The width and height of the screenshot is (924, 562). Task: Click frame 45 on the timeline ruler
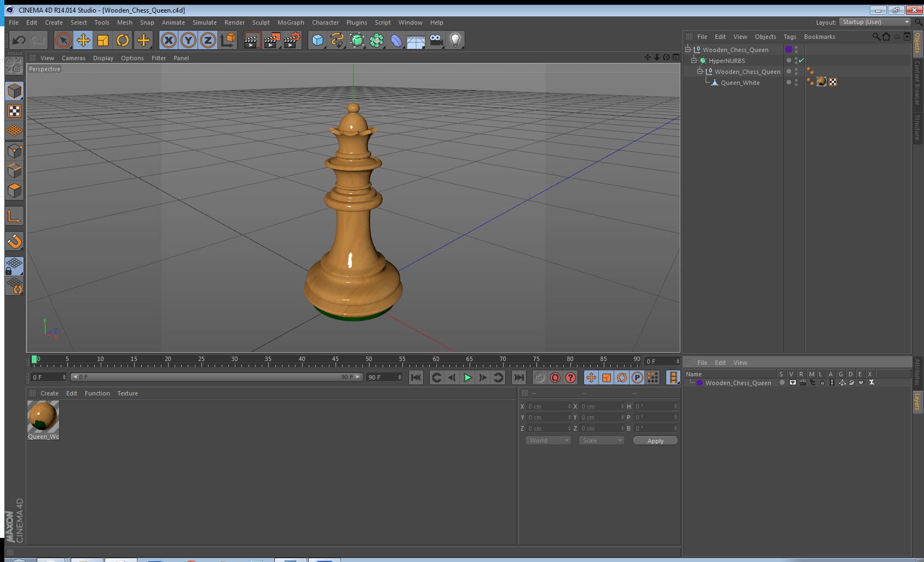(x=335, y=360)
